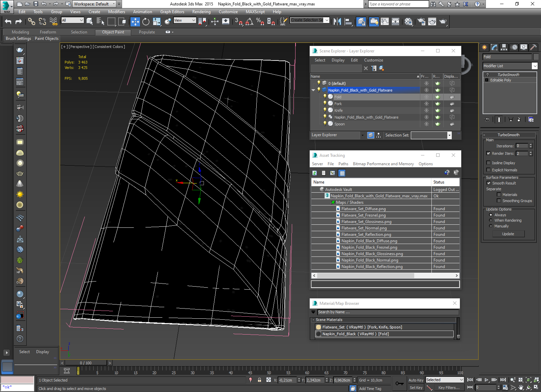
Task: Select the When Rendering update option
Action: pos(491,220)
